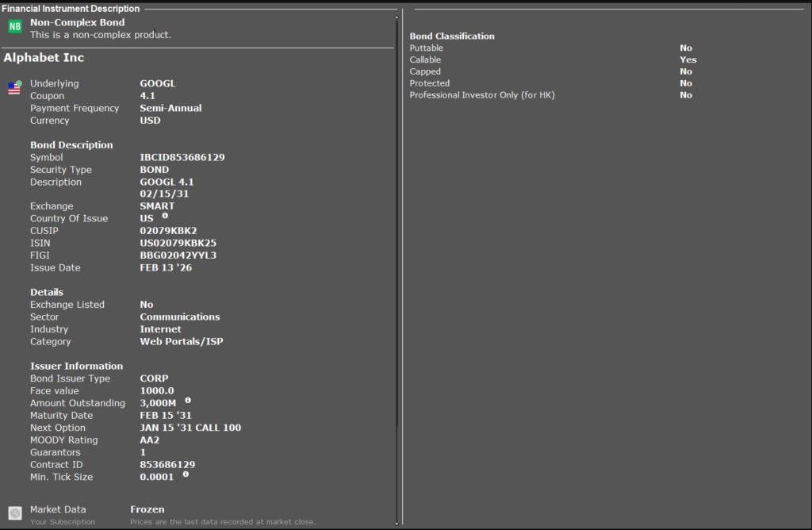This screenshot has height=530, width=812.
Task: Click the US flag icon beside Underlying
Action: point(14,88)
